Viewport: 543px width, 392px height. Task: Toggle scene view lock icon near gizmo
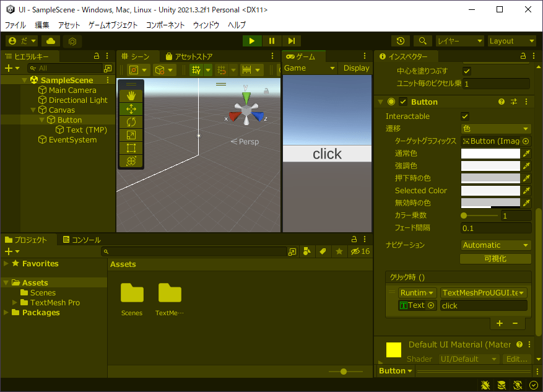coord(266,91)
